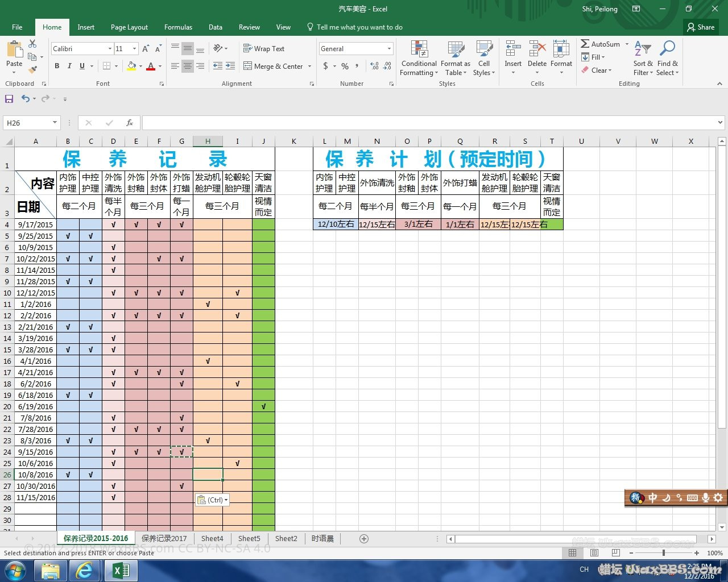
Task: Open the font name Calibri dropdown
Action: (110, 49)
